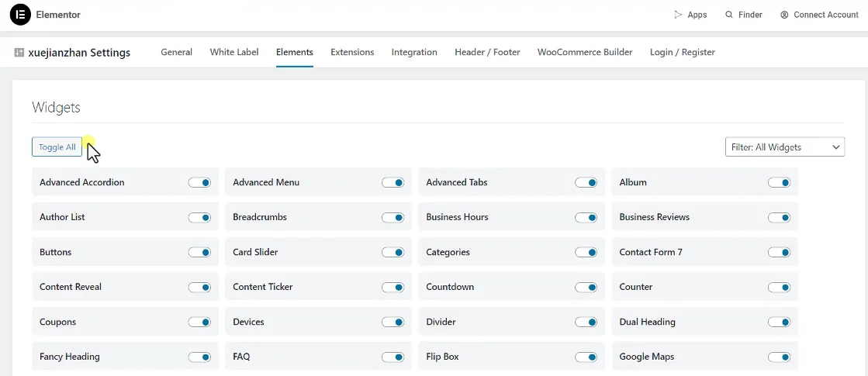The image size is (868, 376).
Task: Click the Connect Account user icon
Action: 784,15
